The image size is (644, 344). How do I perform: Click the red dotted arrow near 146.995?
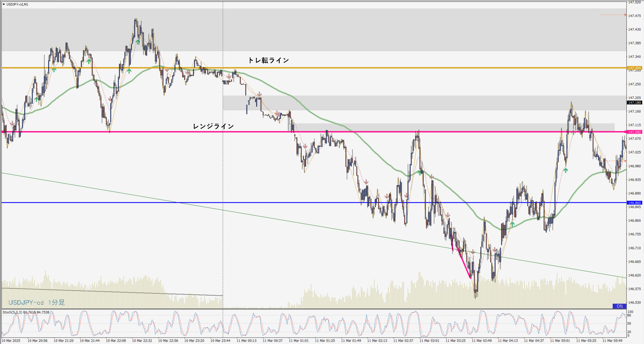pos(625,161)
